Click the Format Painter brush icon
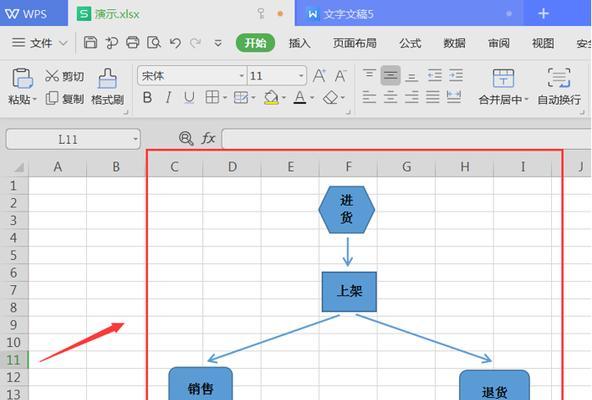The height and width of the screenshot is (400, 592). tap(108, 78)
